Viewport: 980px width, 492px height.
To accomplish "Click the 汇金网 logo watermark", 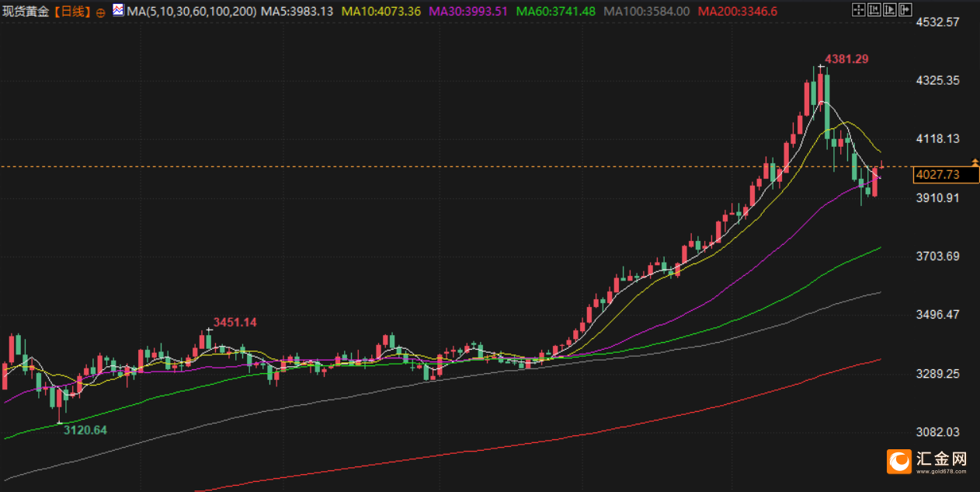I will 928,461.
